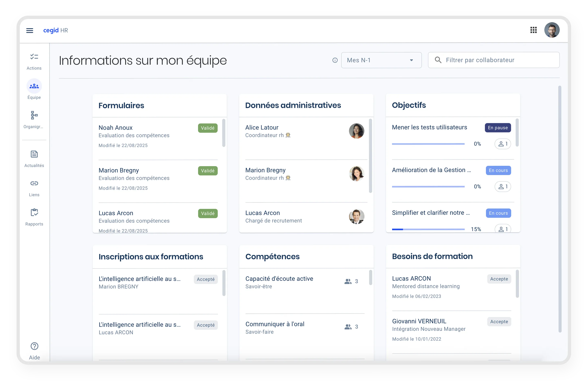Open the Actions checklist sidebar icon

[x=34, y=57]
